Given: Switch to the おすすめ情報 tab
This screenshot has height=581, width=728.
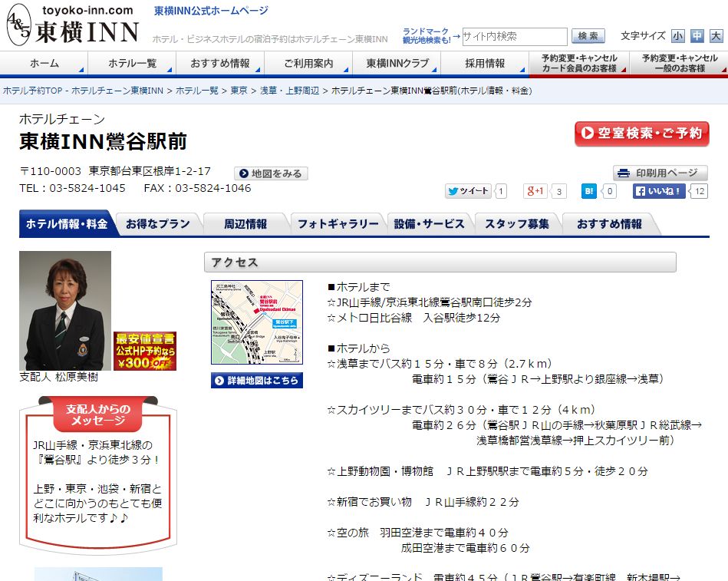Looking at the screenshot, I should 609,224.
